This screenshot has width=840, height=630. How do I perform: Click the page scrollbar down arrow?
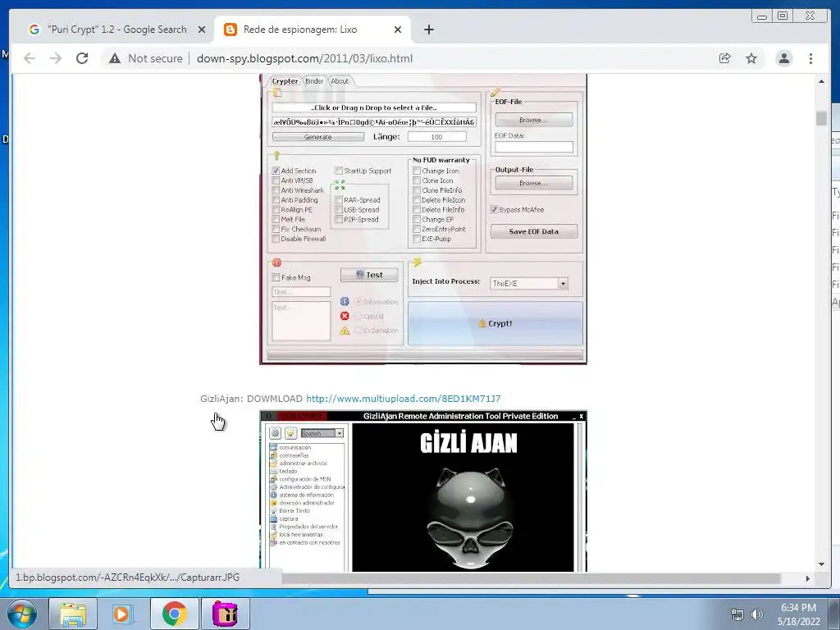(821, 564)
